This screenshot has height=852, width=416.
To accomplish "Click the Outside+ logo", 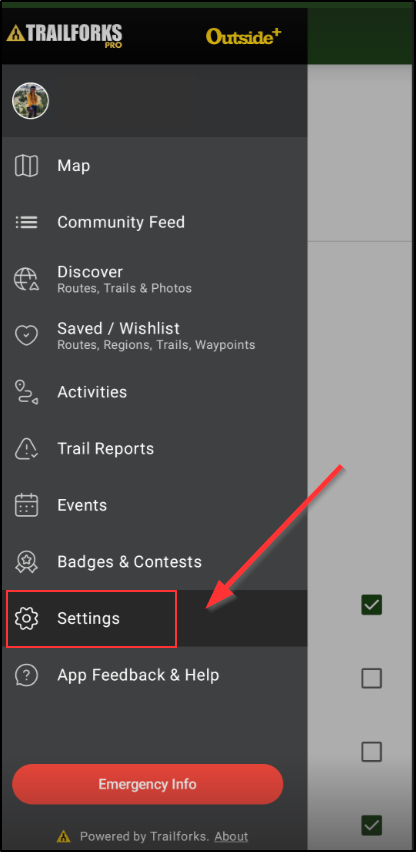I will [x=244, y=36].
